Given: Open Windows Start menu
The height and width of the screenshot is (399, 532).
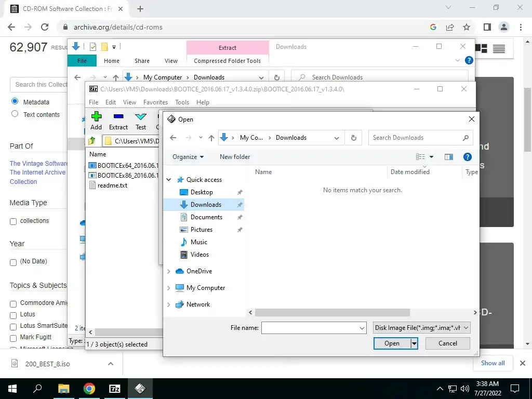Looking at the screenshot, I should 12,389.
